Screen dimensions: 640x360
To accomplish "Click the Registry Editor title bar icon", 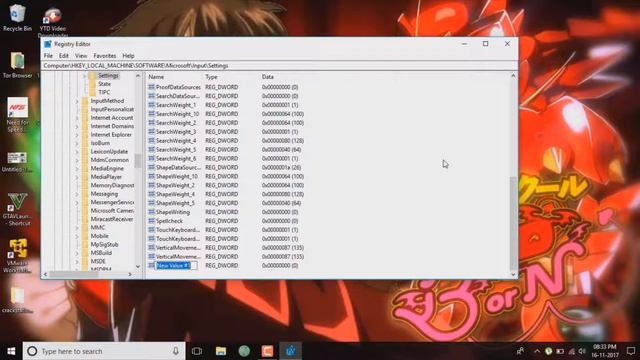I will 48,44.
